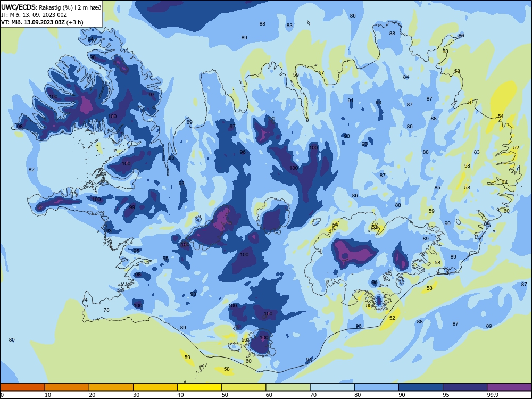
Task: Click the map value '78' on Reykjanes
Action: [x=106, y=310]
